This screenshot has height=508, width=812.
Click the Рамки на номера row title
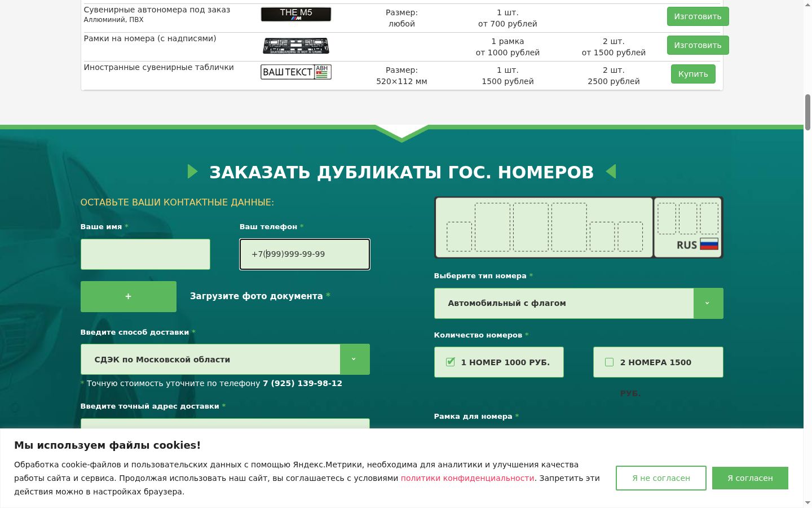pos(150,38)
